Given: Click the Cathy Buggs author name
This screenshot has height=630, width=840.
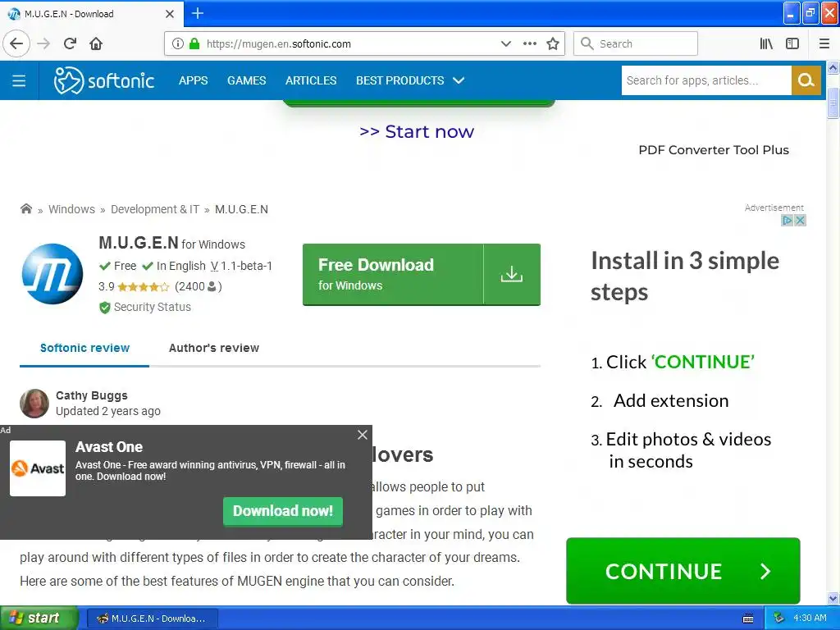Looking at the screenshot, I should click(92, 395).
